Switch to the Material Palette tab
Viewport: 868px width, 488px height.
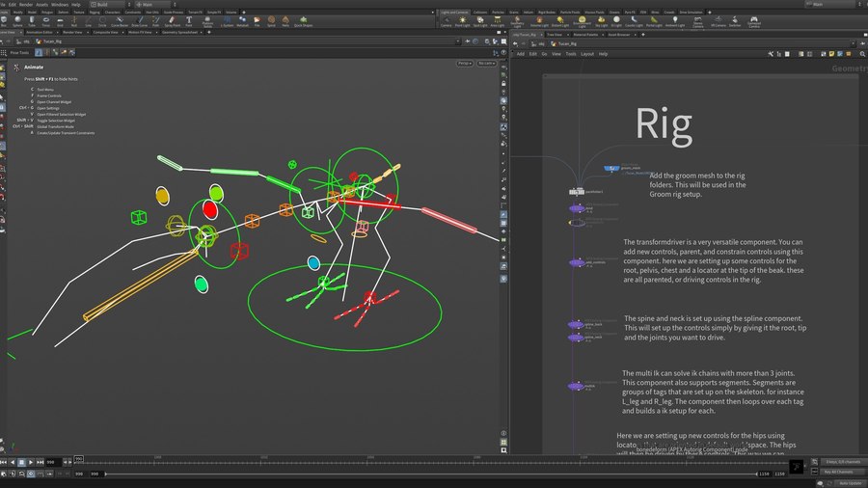585,35
